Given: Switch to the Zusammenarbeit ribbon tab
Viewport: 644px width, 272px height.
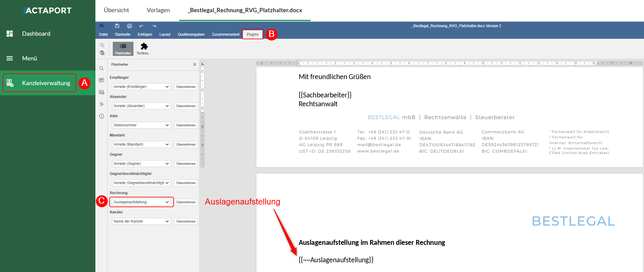Looking at the screenshot, I should point(226,34).
